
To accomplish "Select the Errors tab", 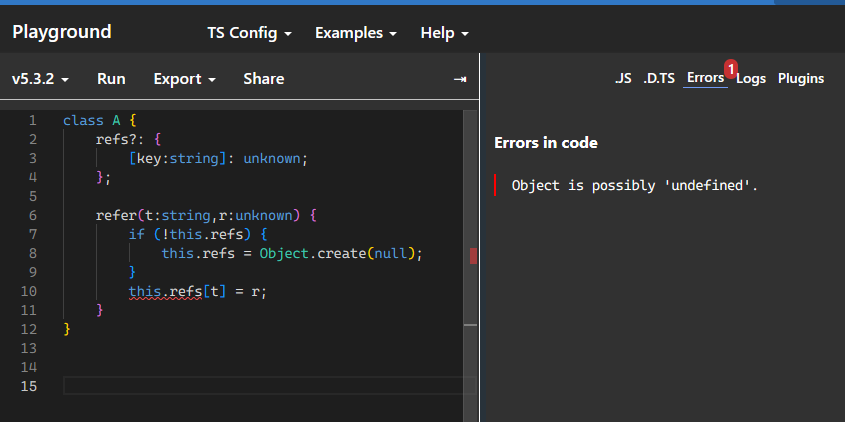I will tap(705, 78).
